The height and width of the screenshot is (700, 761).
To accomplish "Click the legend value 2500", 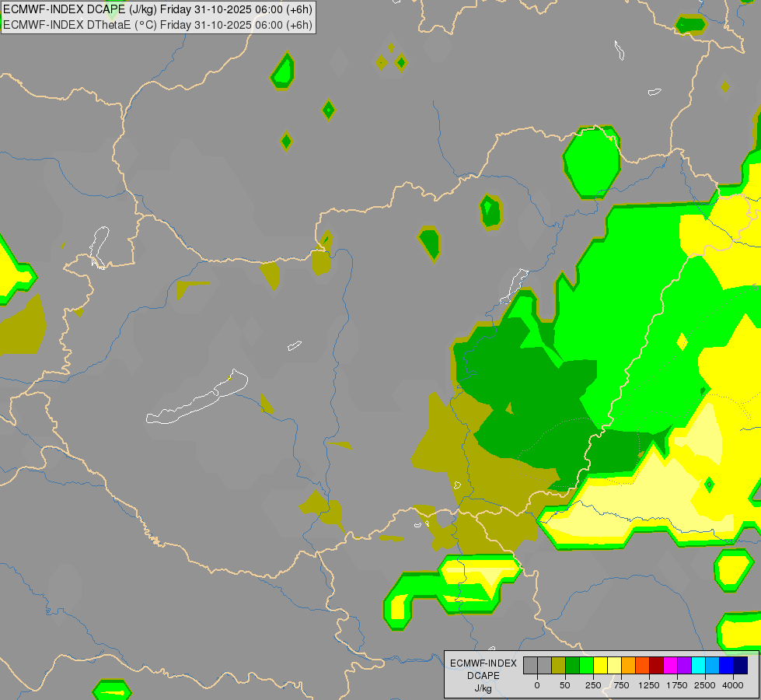I will click(705, 685).
